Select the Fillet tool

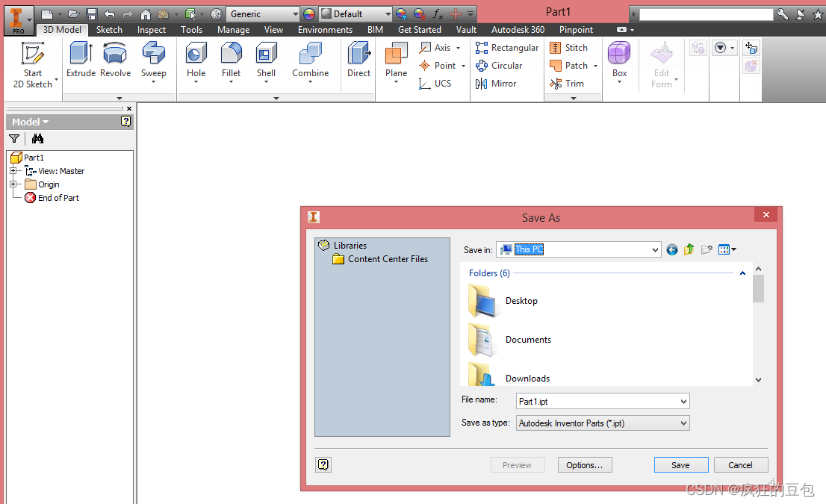[231, 55]
